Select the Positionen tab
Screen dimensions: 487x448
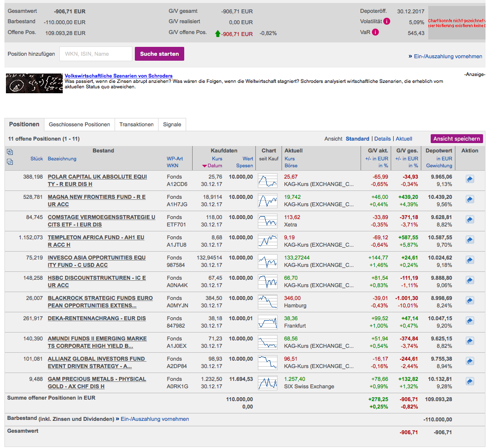point(24,124)
